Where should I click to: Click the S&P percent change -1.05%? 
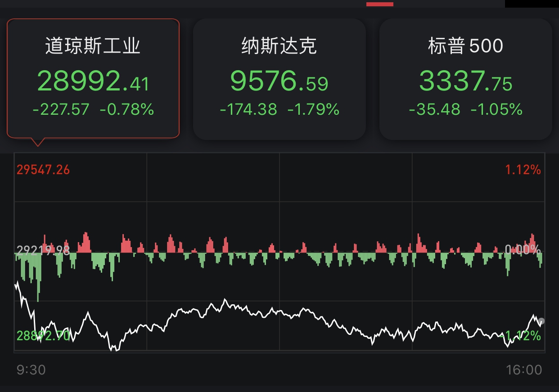[496, 109]
